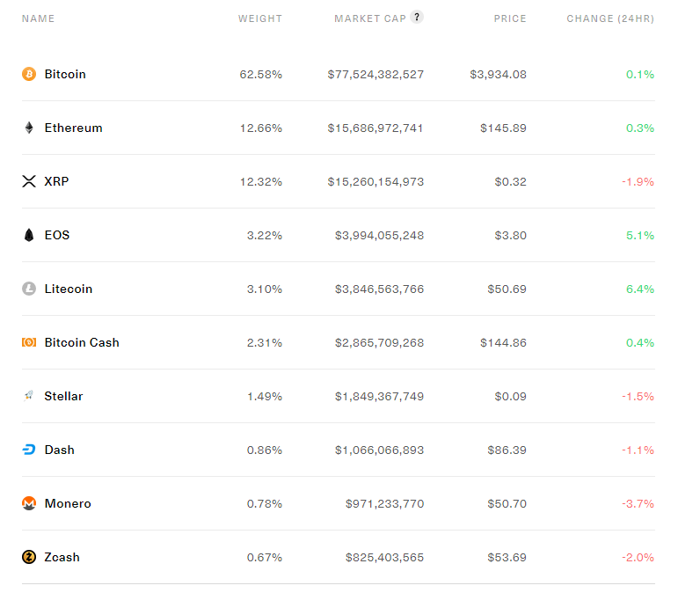
Task: Sort by the Name column header
Action: click(x=38, y=19)
